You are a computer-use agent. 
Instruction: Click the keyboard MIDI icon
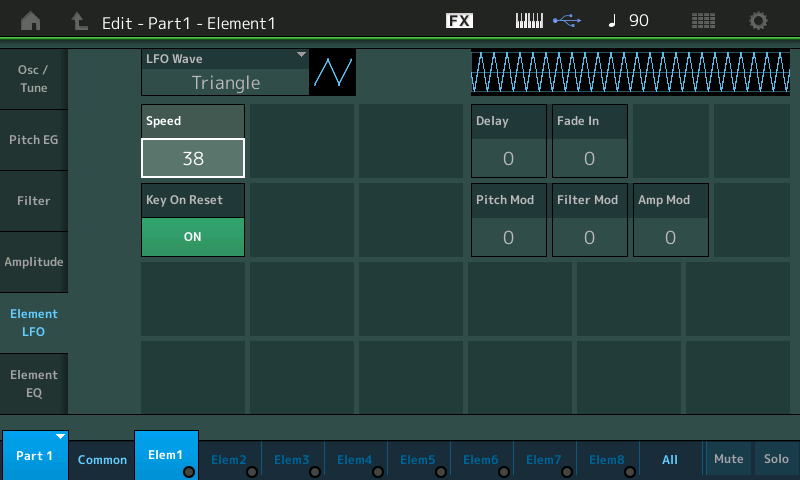click(x=531, y=21)
